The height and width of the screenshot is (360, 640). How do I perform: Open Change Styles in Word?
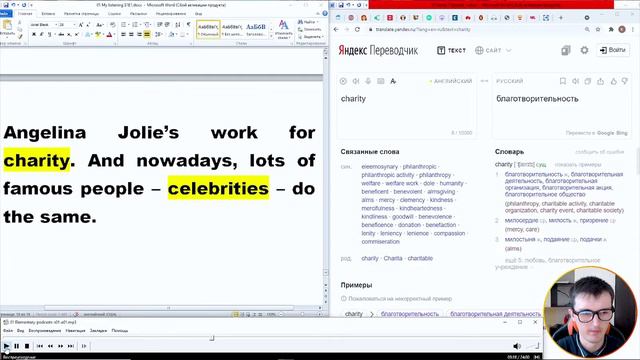283,30
